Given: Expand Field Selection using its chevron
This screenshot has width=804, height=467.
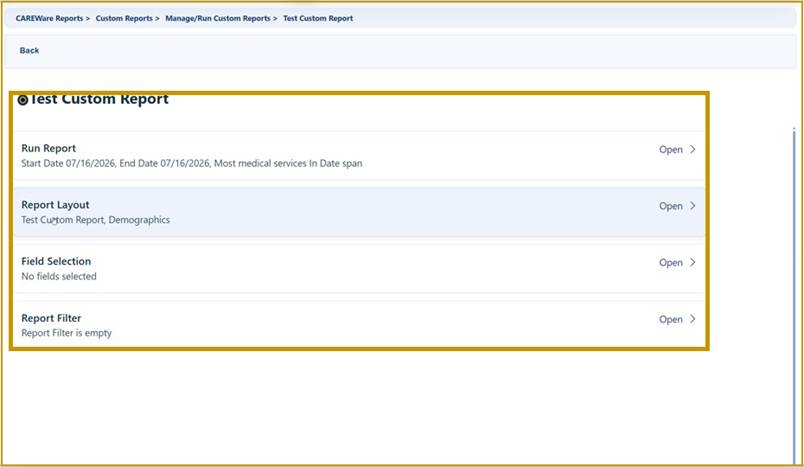Looking at the screenshot, I should pyautogui.click(x=693, y=262).
